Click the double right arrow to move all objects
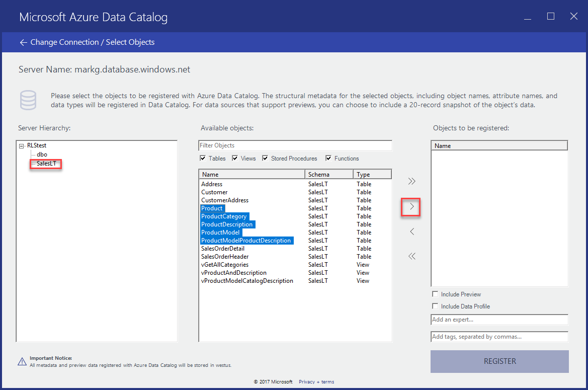The height and width of the screenshot is (390, 588). tap(411, 181)
